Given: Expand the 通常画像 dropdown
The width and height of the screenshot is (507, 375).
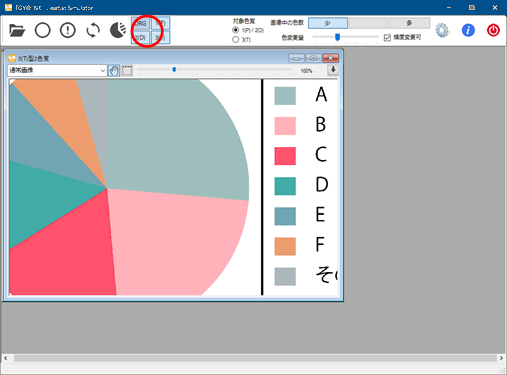Looking at the screenshot, I should click(57, 70).
